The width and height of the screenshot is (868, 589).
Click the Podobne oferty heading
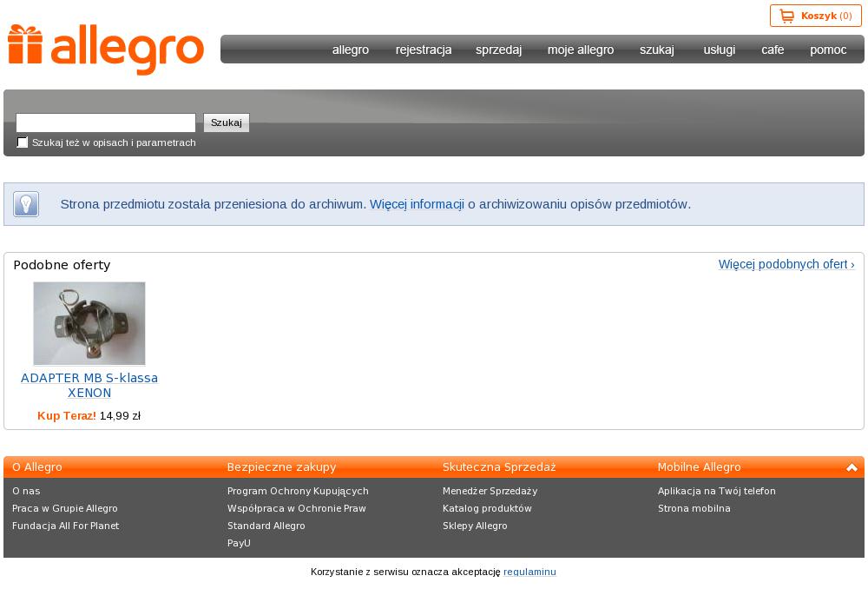click(x=62, y=265)
